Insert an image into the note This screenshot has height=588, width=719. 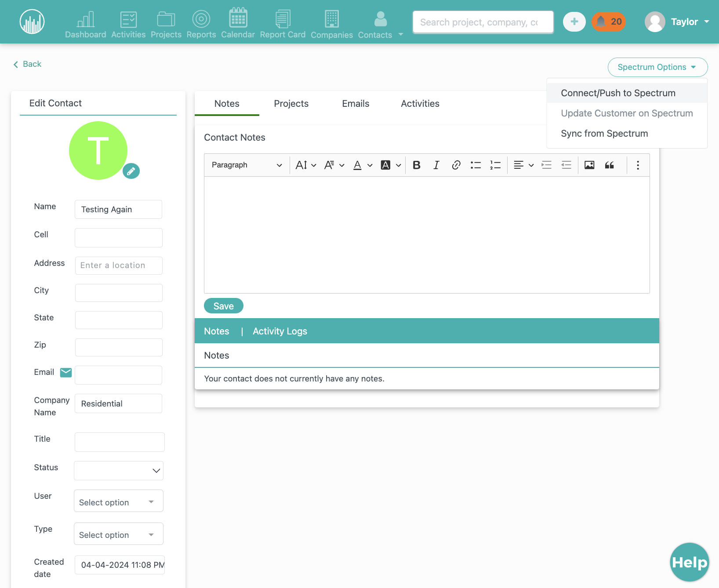click(x=589, y=165)
